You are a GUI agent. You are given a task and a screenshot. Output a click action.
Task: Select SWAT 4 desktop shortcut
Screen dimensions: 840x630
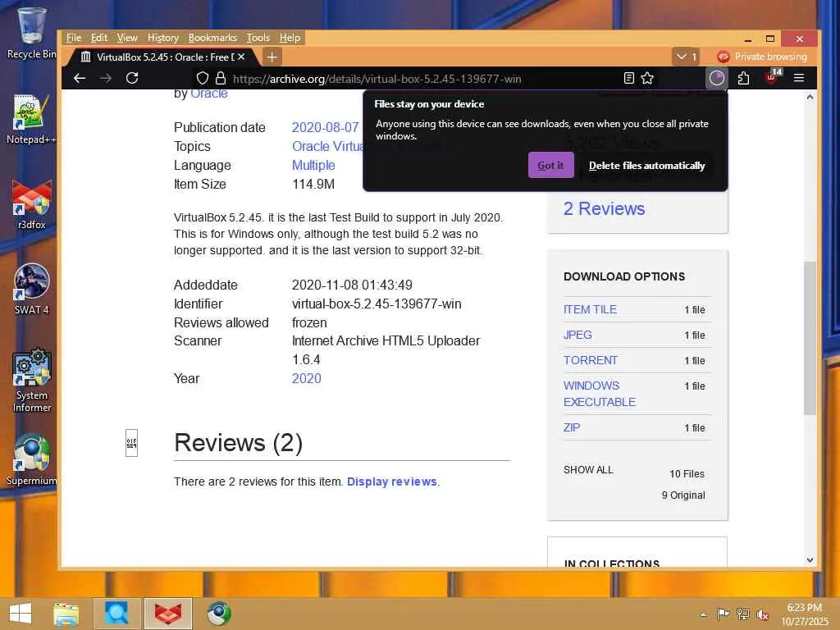31,290
